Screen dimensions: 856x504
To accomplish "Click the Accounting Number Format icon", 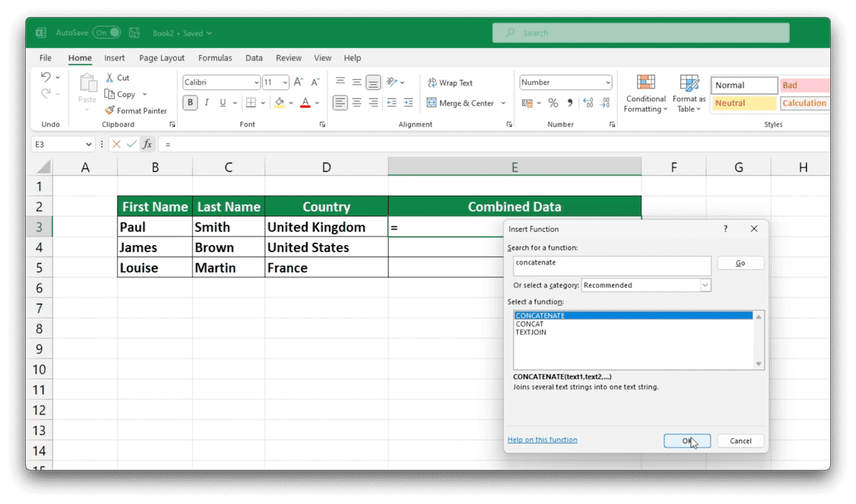I will tap(527, 103).
